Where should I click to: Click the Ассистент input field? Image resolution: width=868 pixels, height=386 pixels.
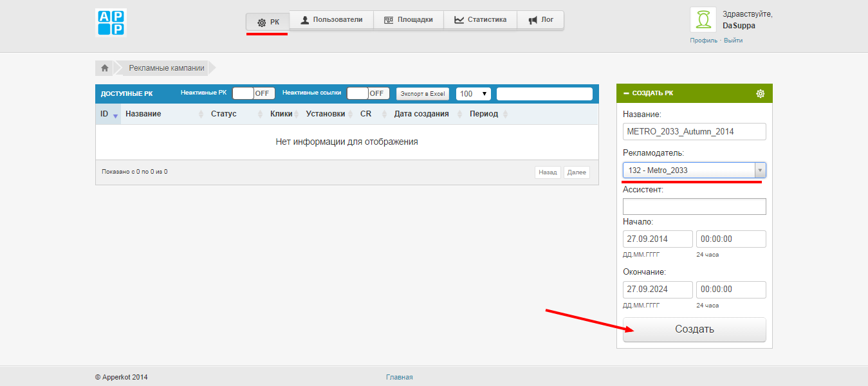[x=694, y=207]
